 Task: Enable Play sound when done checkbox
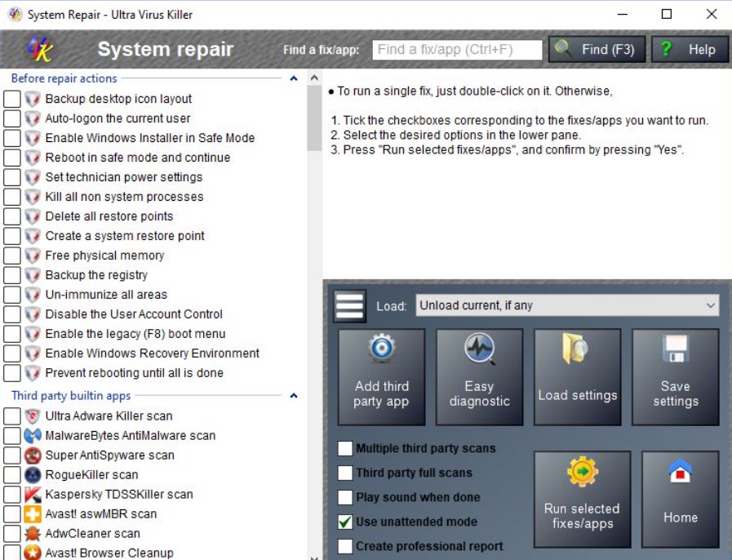[x=345, y=497]
